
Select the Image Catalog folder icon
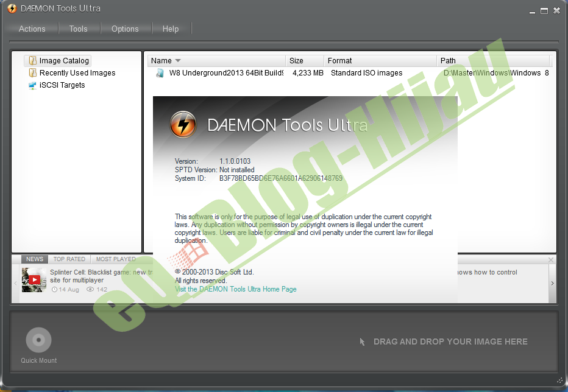[32, 60]
